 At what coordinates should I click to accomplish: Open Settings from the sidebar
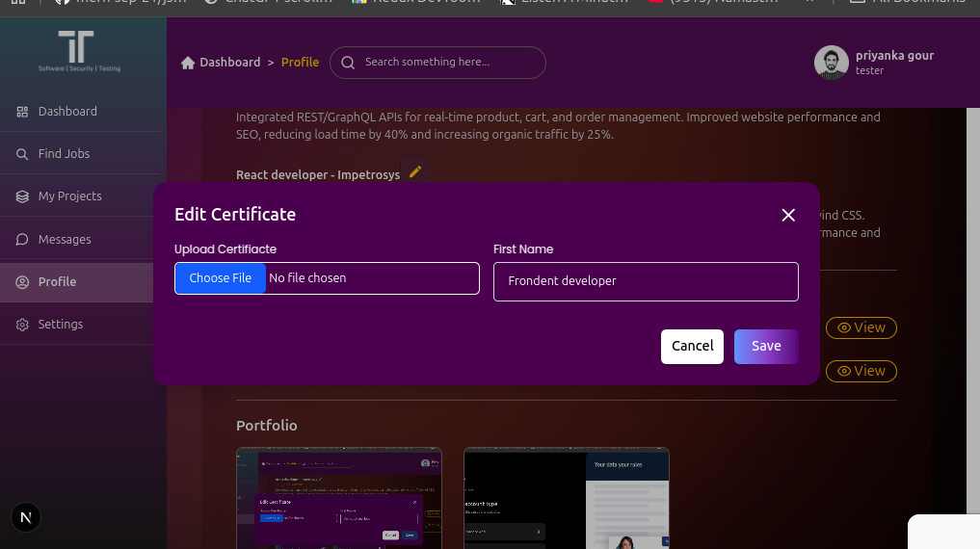click(x=60, y=325)
